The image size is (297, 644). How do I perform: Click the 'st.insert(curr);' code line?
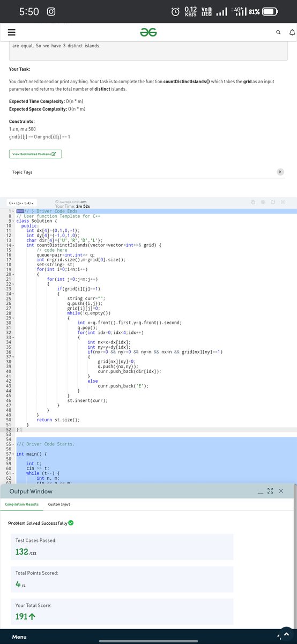pyautogui.click(x=87, y=400)
